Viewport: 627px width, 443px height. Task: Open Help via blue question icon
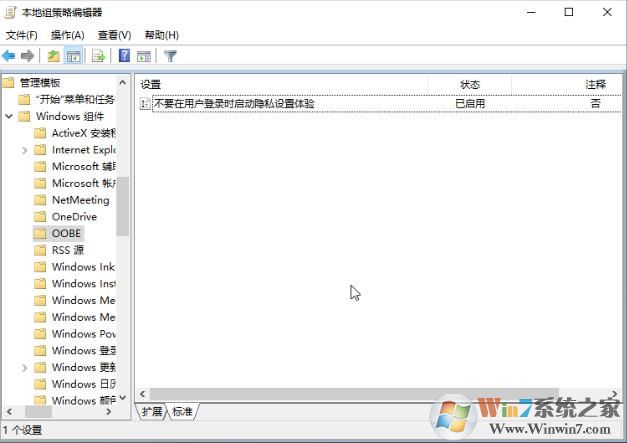pyautogui.click(x=124, y=56)
